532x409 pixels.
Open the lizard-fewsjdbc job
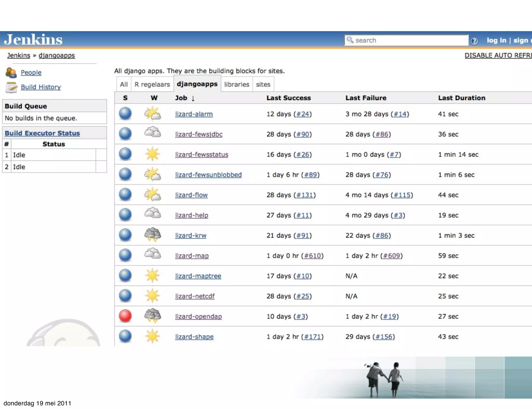pos(199,134)
